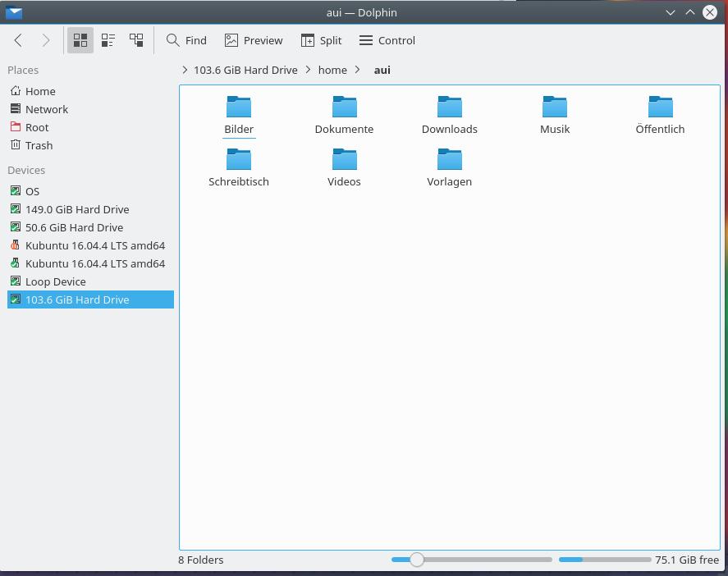Adjust the icon zoom slider

click(x=417, y=560)
